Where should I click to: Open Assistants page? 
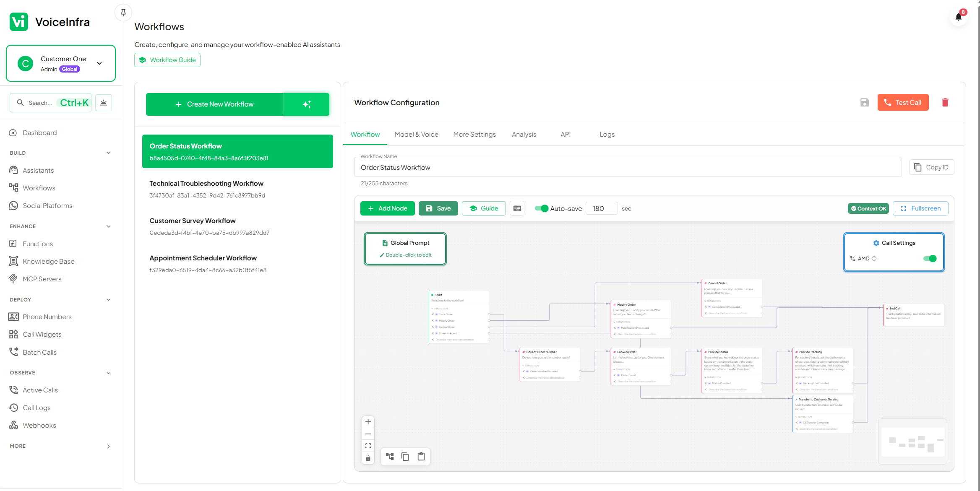coord(38,170)
